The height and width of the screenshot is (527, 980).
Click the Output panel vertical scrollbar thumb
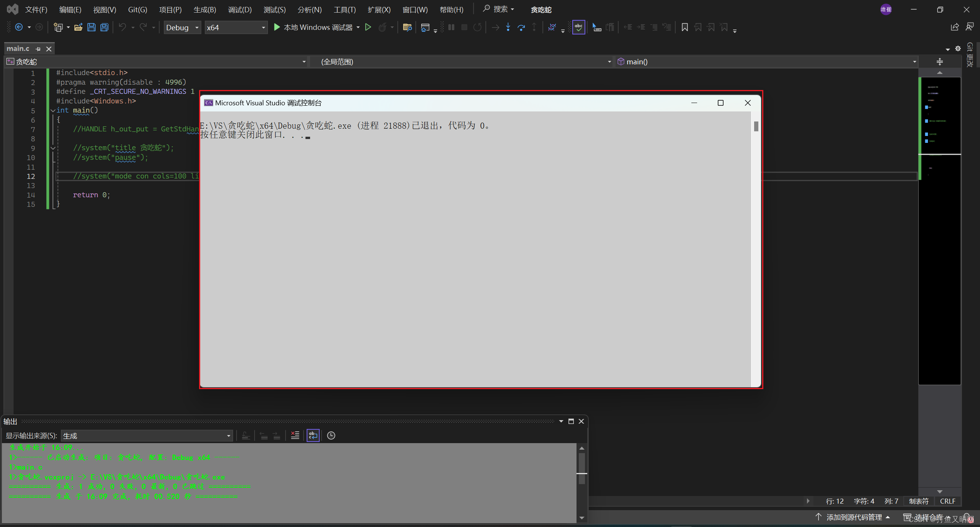[581, 468]
